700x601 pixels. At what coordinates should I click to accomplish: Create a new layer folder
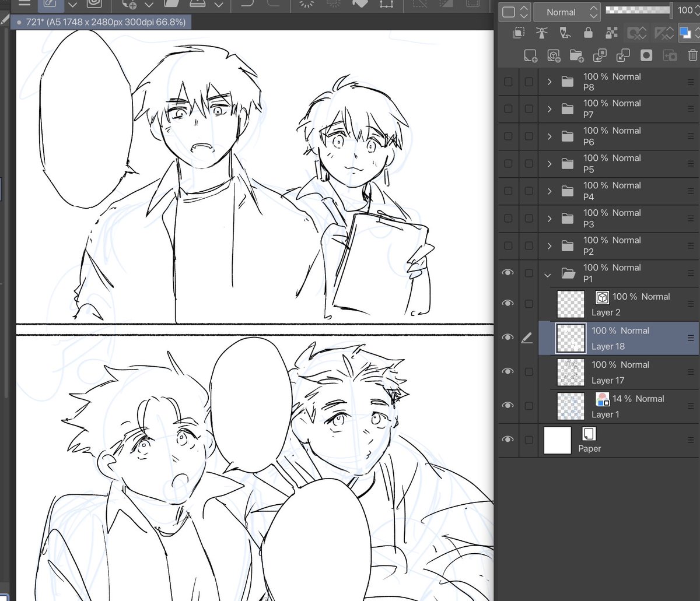pos(577,56)
